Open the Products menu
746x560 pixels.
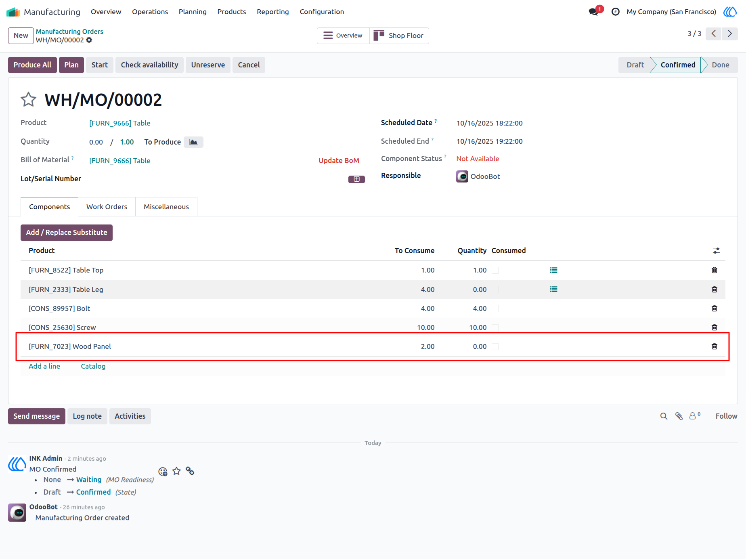(x=232, y=12)
